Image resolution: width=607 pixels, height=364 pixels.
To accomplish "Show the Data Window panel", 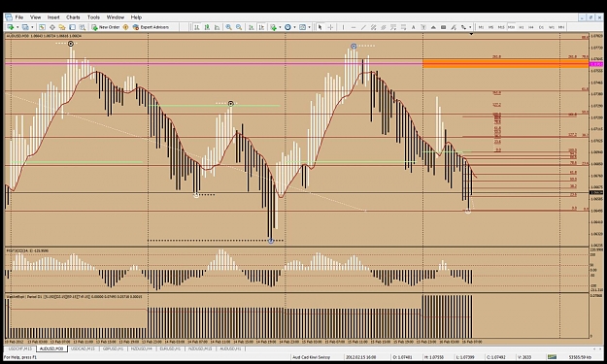I will pos(51,27).
